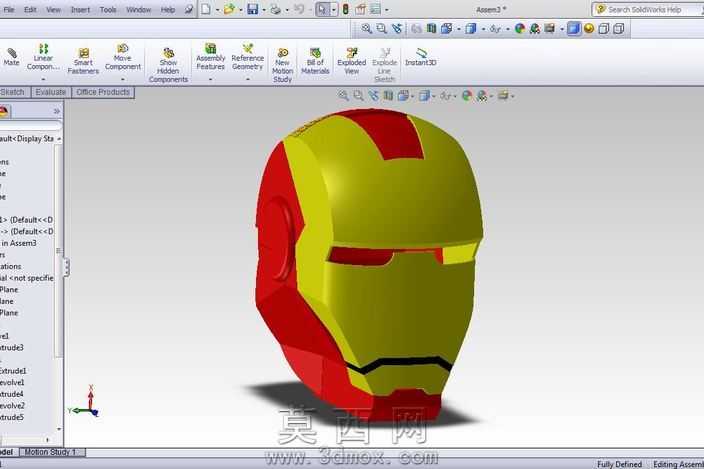Screen dimensions: 704x469
Task: Save the assembly with the floppy icon
Action: click(253, 9)
